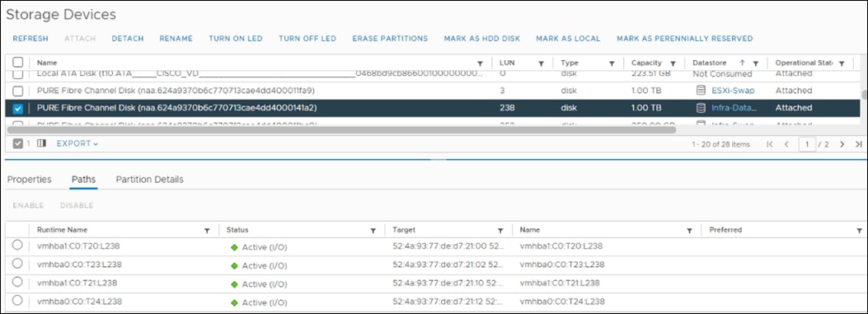Toggle the select-all checkbox in devices header
Viewport: 868px width, 314px height.
pyautogui.click(x=17, y=62)
